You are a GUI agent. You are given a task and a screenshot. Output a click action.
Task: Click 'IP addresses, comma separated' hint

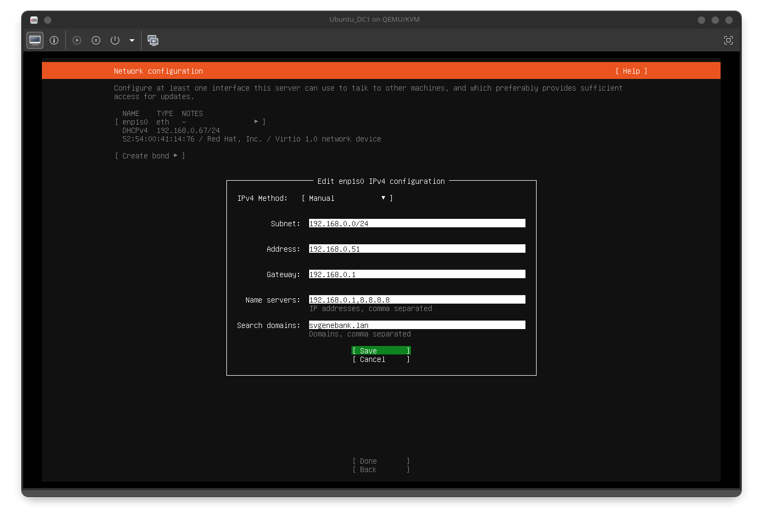coord(371,308)
